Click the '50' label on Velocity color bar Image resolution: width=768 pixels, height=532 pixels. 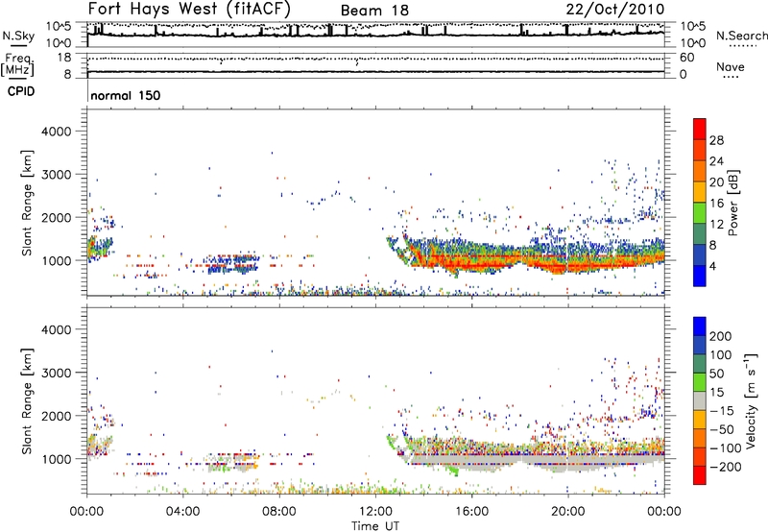tap(717, 374)
